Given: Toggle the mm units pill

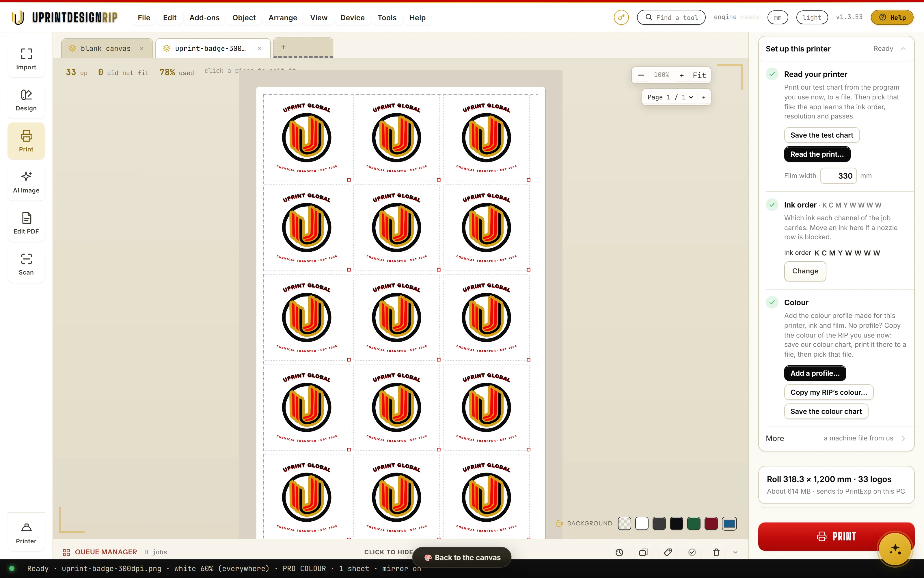Looking at the screenshot, I should point(778,18).
